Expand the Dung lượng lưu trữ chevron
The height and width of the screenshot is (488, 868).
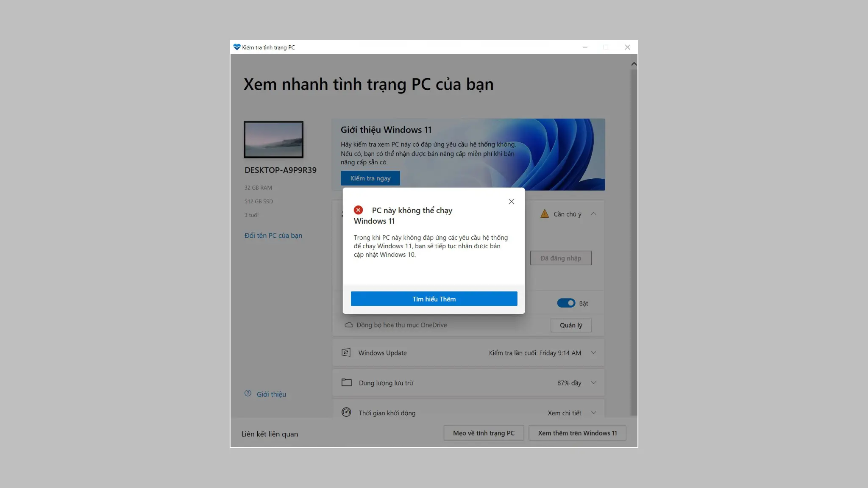point(593,383)
